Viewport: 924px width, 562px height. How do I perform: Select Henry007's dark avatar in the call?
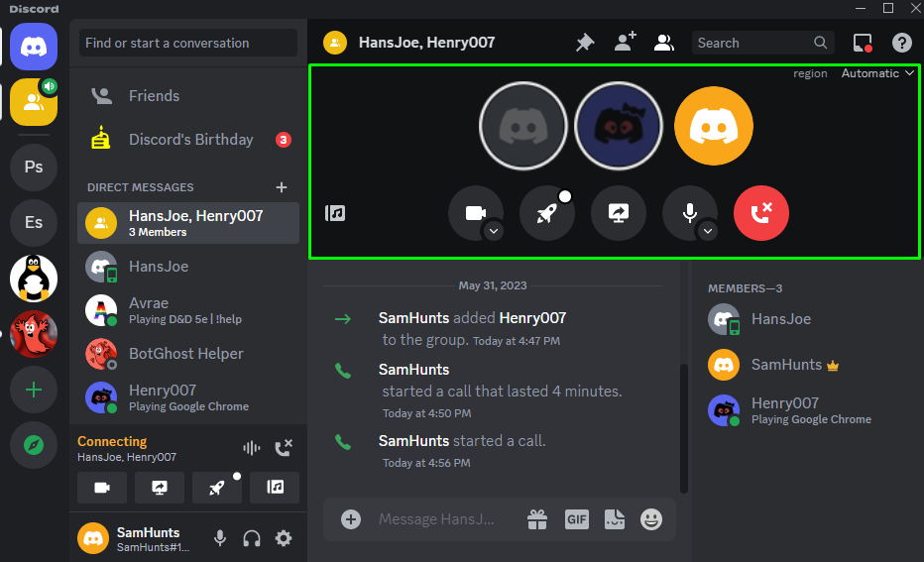tap(619, 126)
